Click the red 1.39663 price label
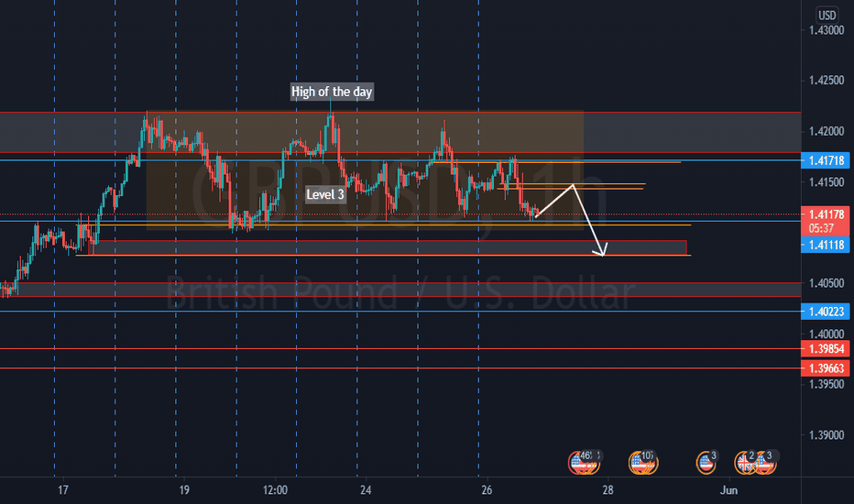Screen dimensions: 854x504 (826, 369)
